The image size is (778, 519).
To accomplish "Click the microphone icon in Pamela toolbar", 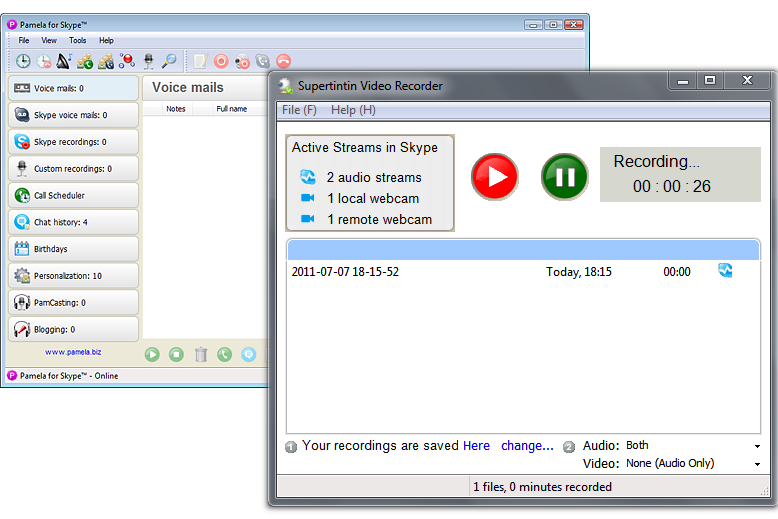I will tap(148, 61).
